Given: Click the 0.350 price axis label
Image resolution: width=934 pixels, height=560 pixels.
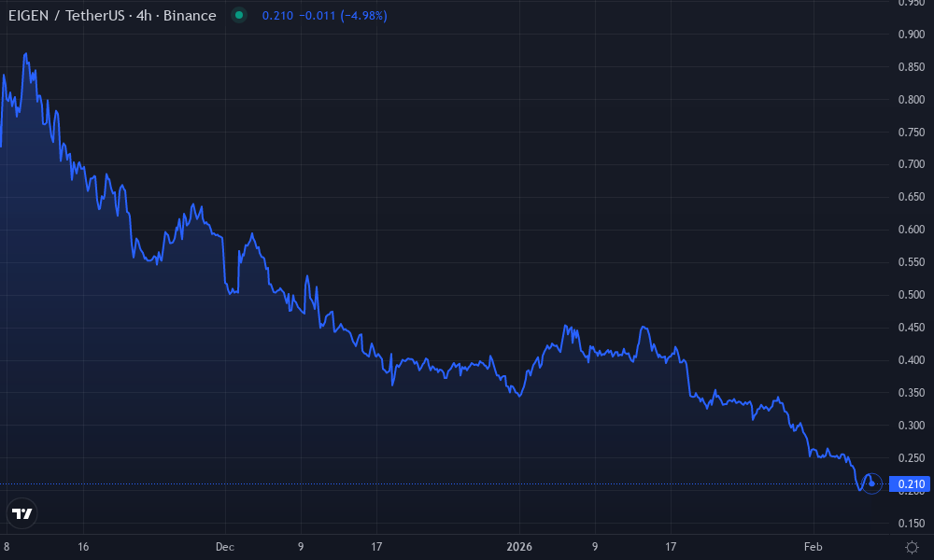Looking at the screenshot, I should (912, 393).
